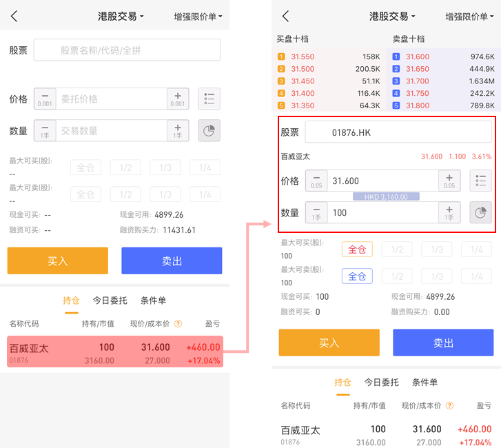Tap the pie chart icon beside quantity 100

481,213
